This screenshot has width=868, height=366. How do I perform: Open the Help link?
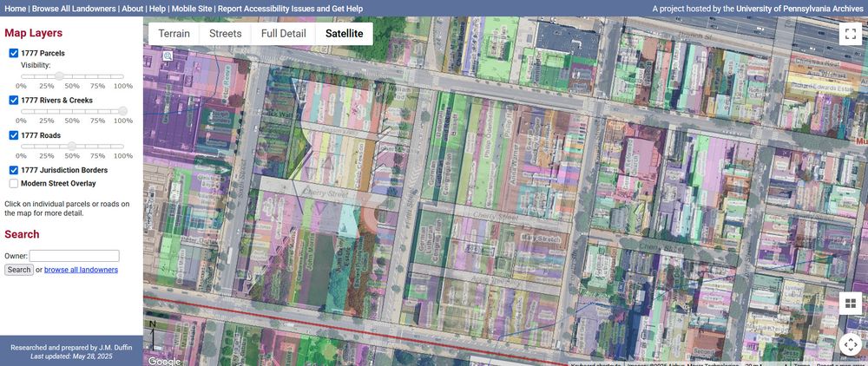coord(157,9)
